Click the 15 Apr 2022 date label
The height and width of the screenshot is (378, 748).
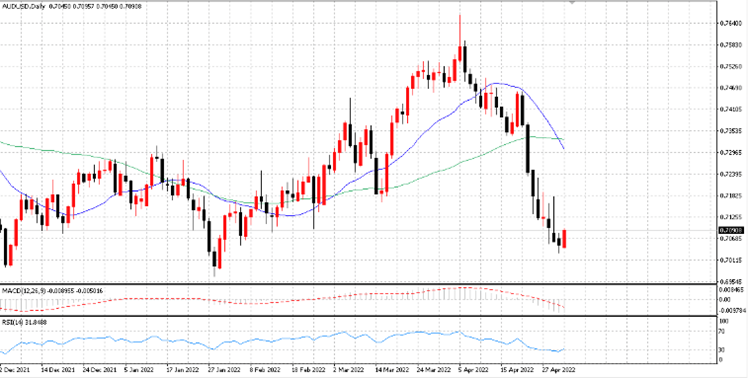pyautogui.click(x=517, y=370)
